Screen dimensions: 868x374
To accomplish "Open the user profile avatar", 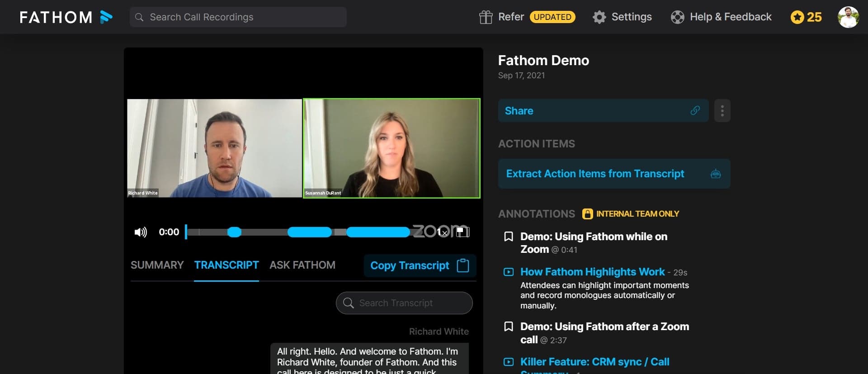I will coord(848,17).
